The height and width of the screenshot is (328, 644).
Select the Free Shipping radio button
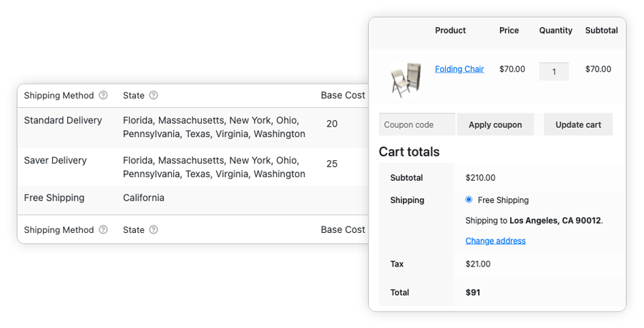(x=469, y=200)
